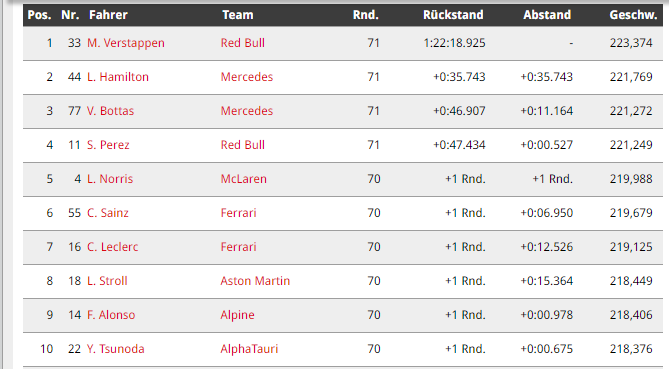Open Alpine team link

coord(238,315)
